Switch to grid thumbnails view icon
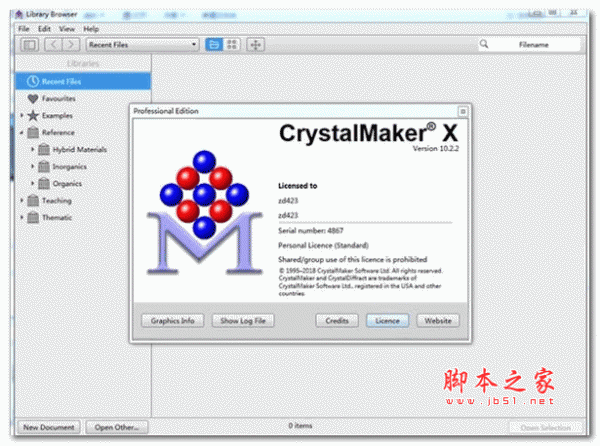This screenshot has width=600, height=446. pos(232,45)
